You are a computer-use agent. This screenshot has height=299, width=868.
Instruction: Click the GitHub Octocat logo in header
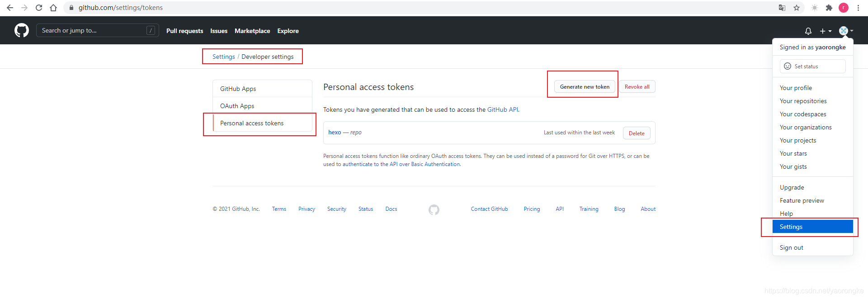(21, 30)
